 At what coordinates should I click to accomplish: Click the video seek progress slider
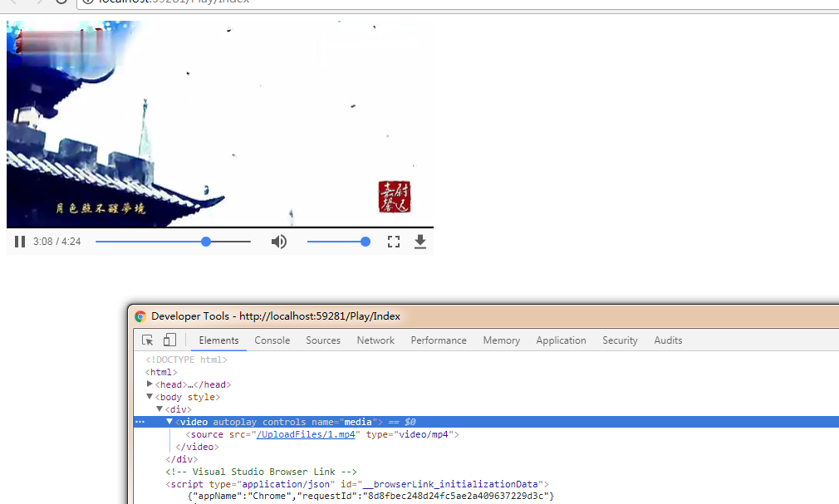(x=173, y=242)
